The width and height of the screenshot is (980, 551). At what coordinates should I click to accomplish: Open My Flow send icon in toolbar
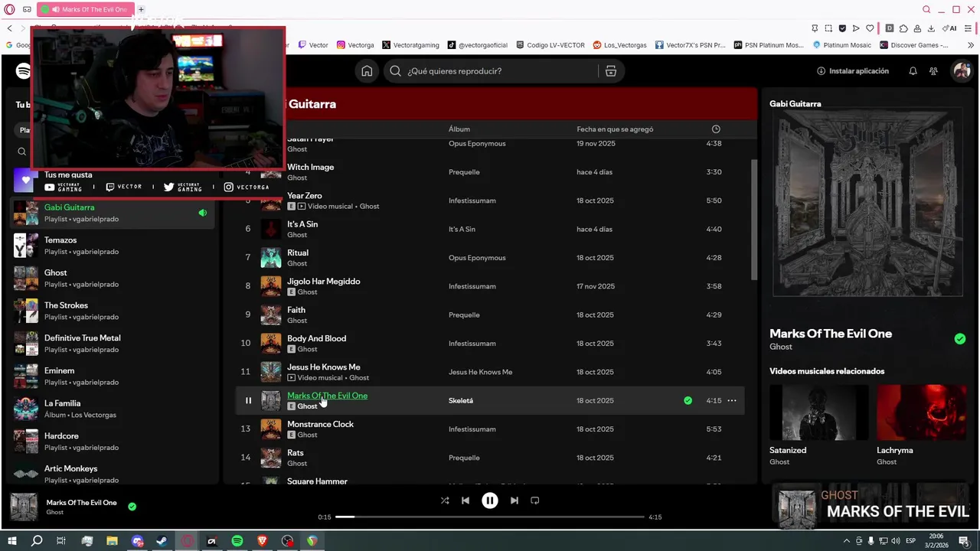[856, 28]
